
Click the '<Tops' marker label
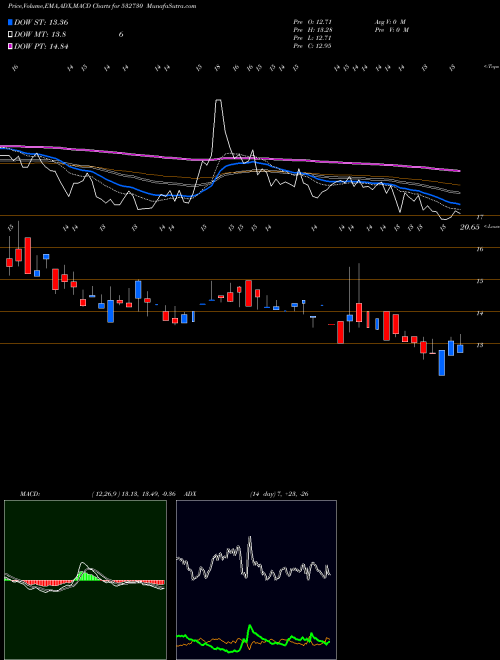pos(491,67)
